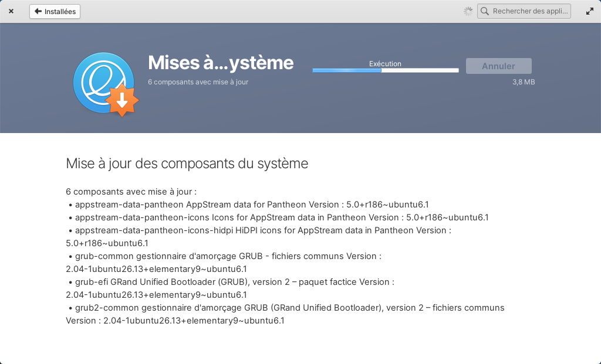Click the Exécution status label
Screen dimensions: 601x364
385,63
